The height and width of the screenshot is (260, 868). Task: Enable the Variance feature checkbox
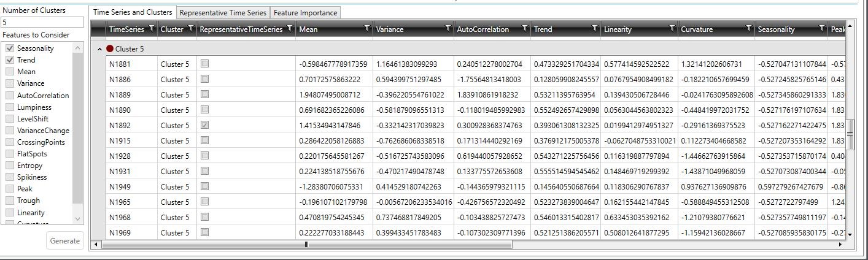coord(10,83)
